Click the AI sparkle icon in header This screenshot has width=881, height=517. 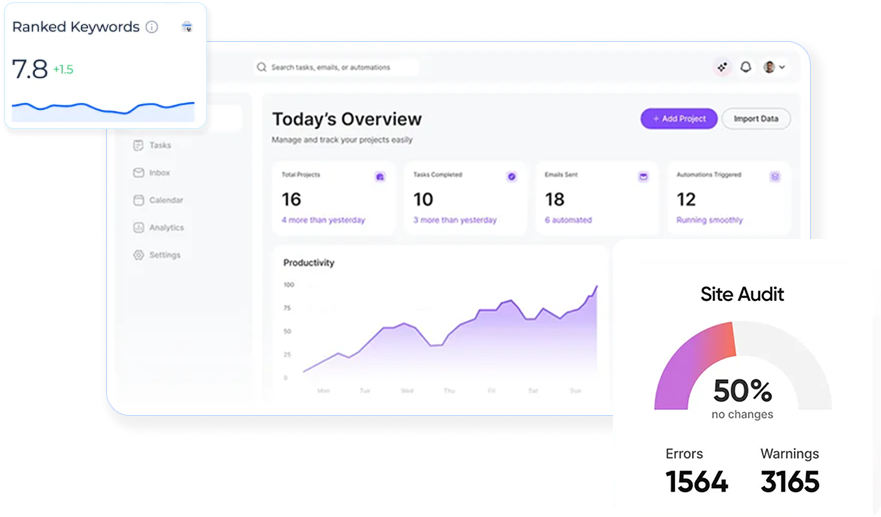click(722, 67)
